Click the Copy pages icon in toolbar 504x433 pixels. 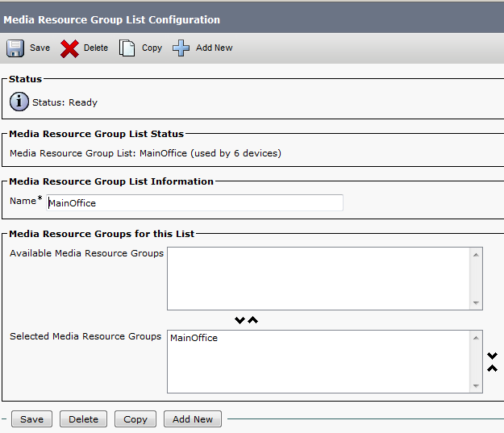(127, 48)
